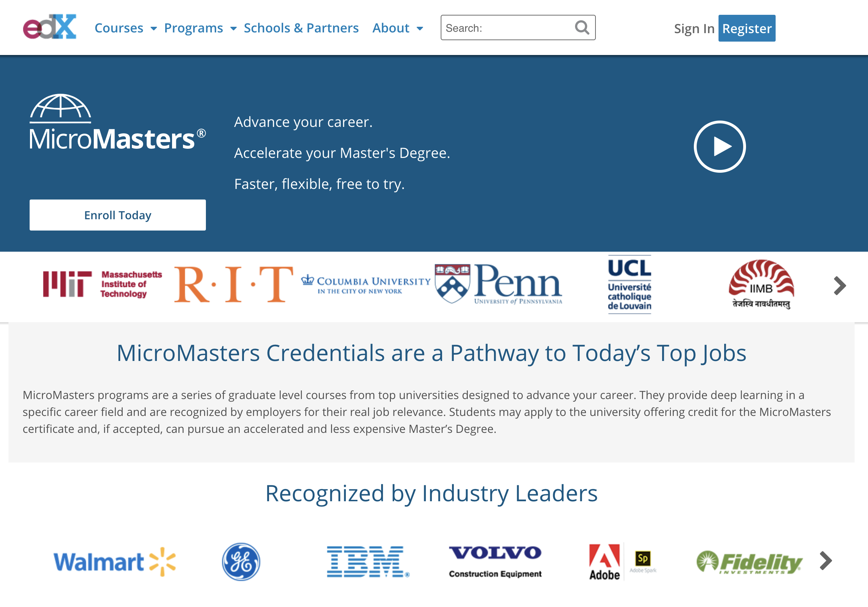Click the Volvo Construction Equipment logo
Screen dimensions: 868x607
495,562
